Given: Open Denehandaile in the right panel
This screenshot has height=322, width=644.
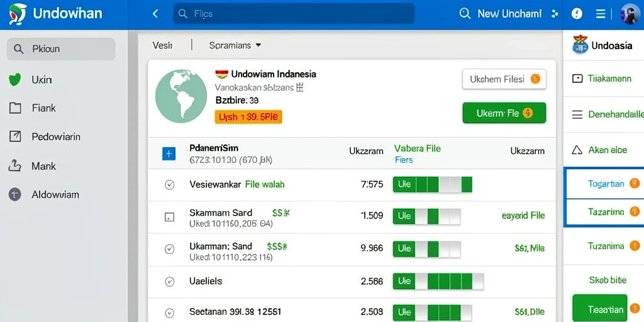Looking at the screenshot, I should [616, 114].
